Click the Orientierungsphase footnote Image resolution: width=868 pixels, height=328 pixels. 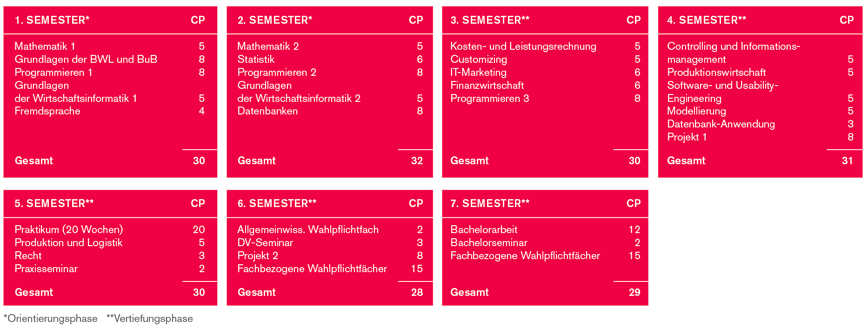tap(51, 319)
